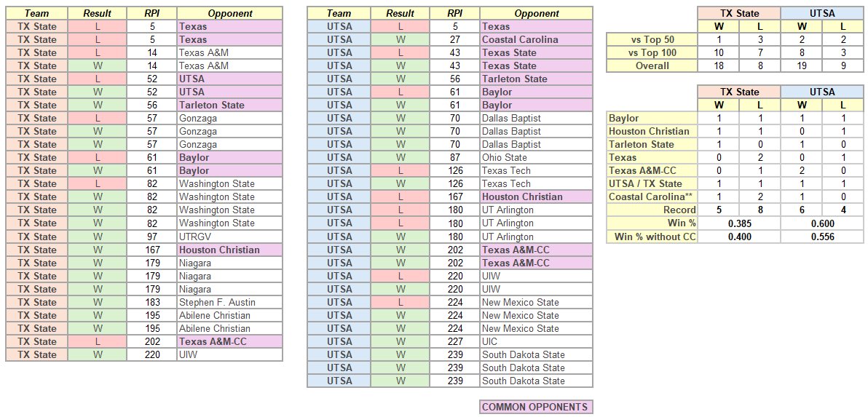This screenshot has height=417, width=868.
Task: Click the RPI value 27 cell
Action: 455,39
